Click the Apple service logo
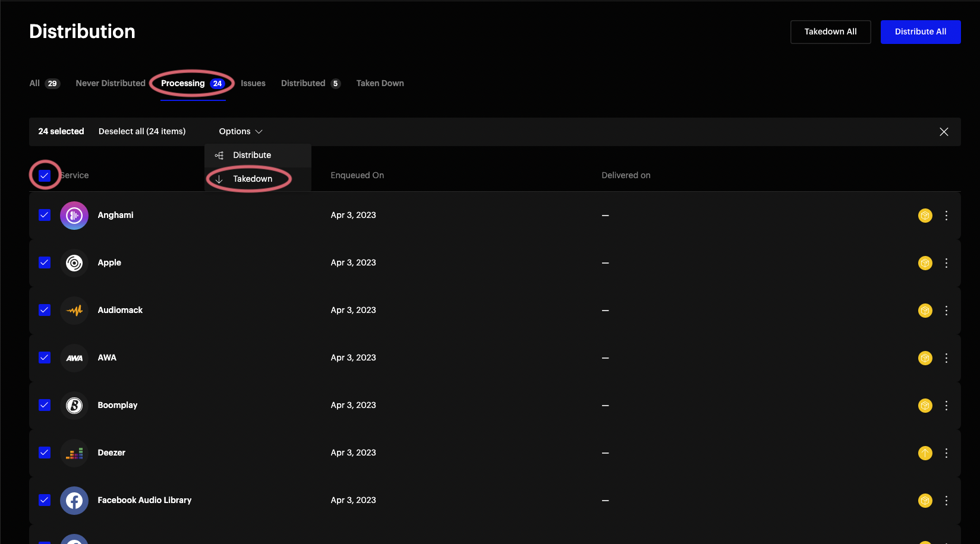The width and height of the screenshot is (980, 544). tap(74, 263)
